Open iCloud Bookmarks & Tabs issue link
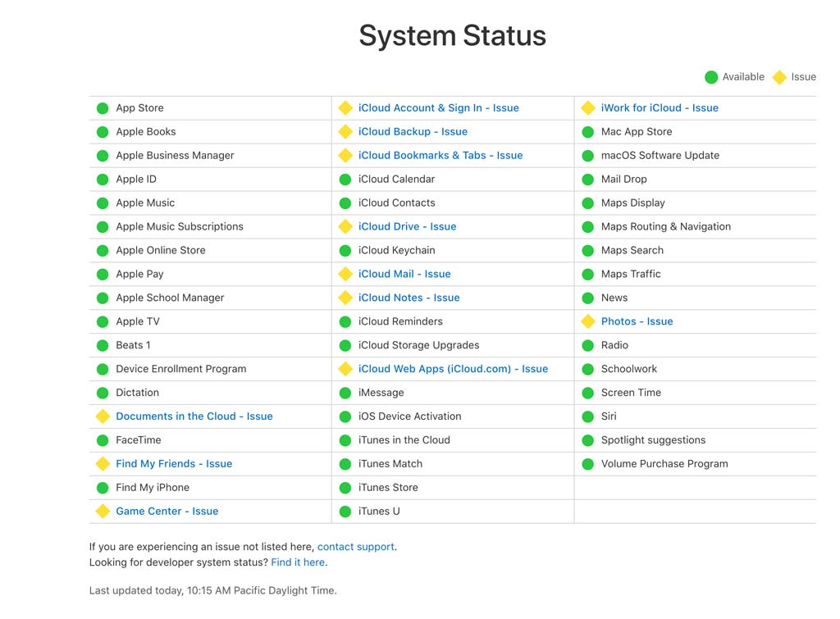The width and height of the screenshot is (840, 619). click(x=441, y=156)
